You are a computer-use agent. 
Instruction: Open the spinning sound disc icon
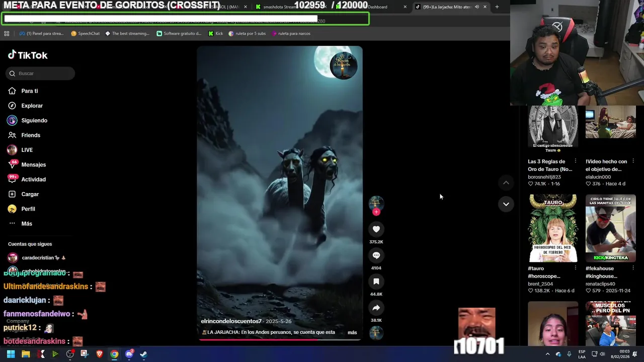376,333
